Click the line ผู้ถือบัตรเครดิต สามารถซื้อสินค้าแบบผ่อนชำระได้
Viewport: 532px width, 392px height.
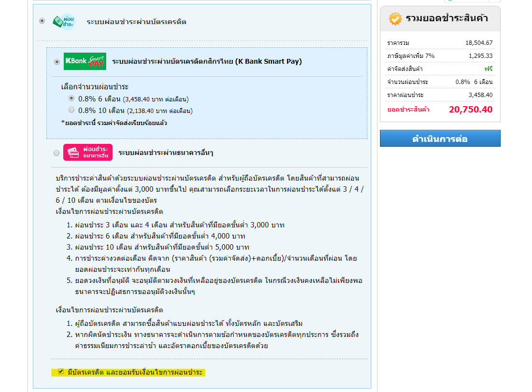[189, 323]
